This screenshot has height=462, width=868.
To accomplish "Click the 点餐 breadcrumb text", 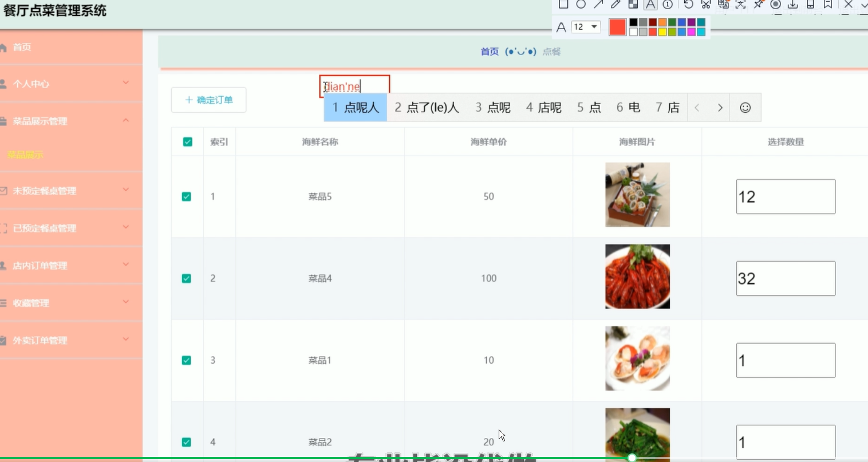I will pyautogui.click(x=552, y=52).
